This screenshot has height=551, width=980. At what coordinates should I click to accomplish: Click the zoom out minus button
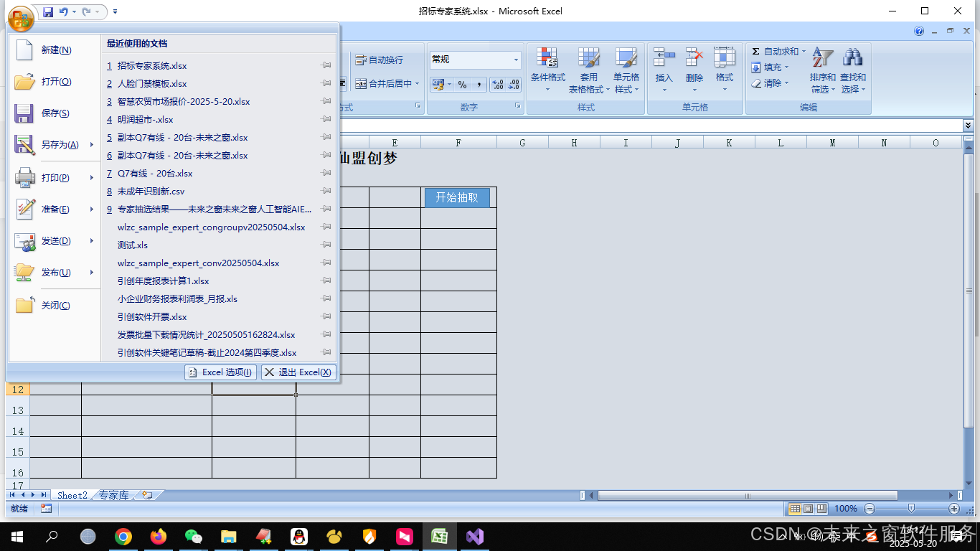(x=869, y=509)
